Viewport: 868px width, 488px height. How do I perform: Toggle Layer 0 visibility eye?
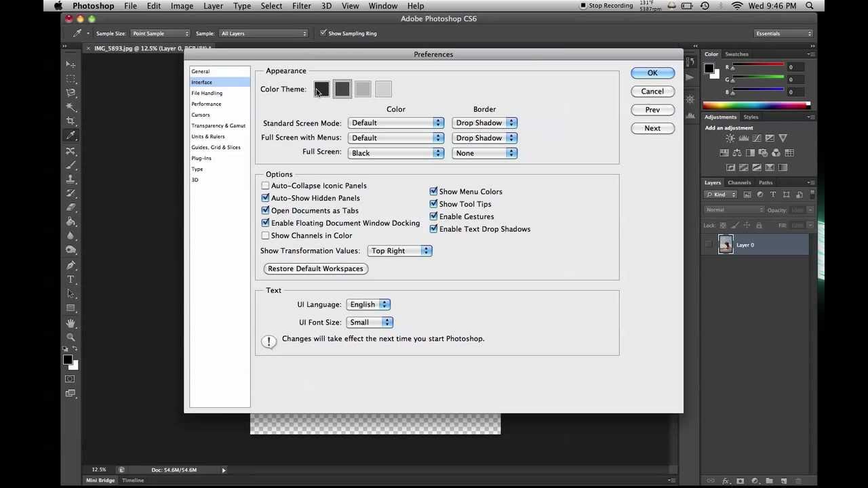pos(709,245)
